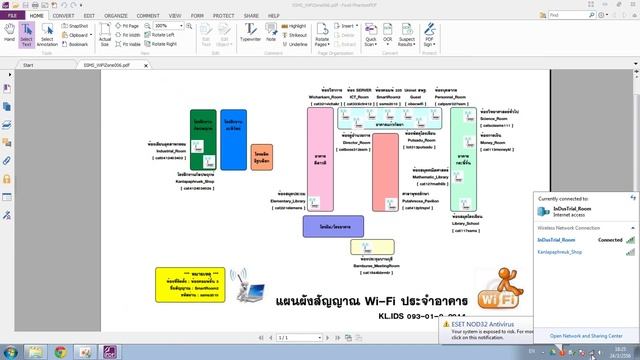Open the bookmarks panel in left sidebar
This screenshot has height=360, width=640.
[7, 89]
